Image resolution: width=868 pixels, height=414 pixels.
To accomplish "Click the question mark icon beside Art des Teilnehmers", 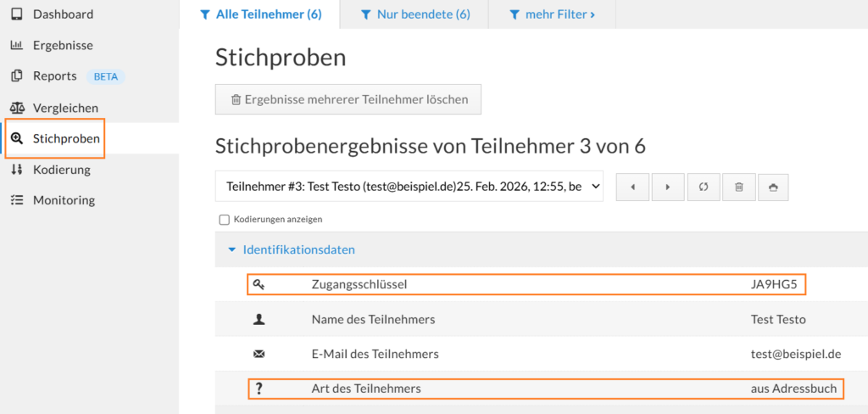I will point(259,389).
